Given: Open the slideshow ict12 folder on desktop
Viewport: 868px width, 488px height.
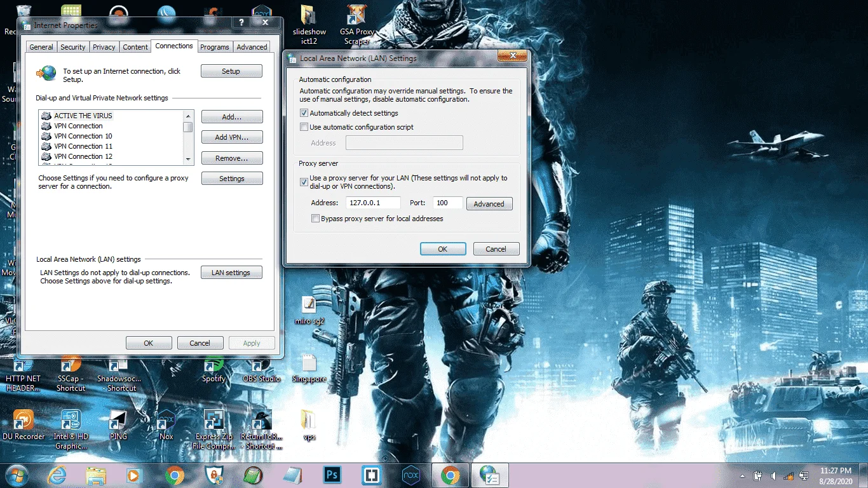Looking at the screenshot, I should click(309, 25).
